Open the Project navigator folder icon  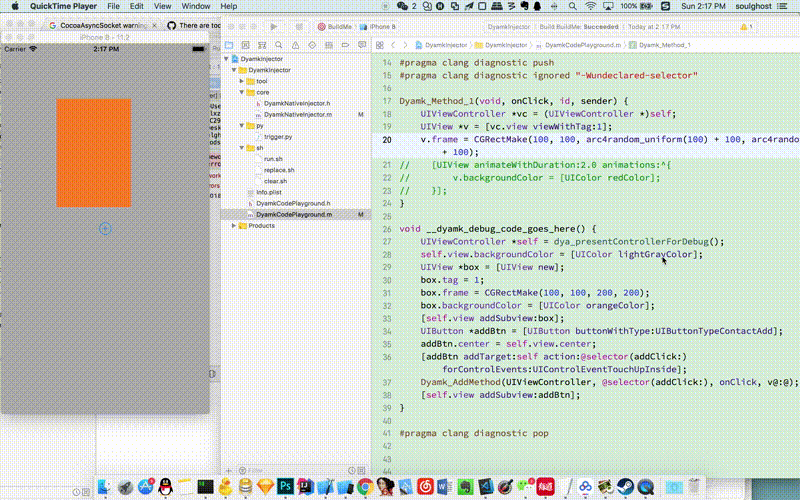(x=231, y=45)
